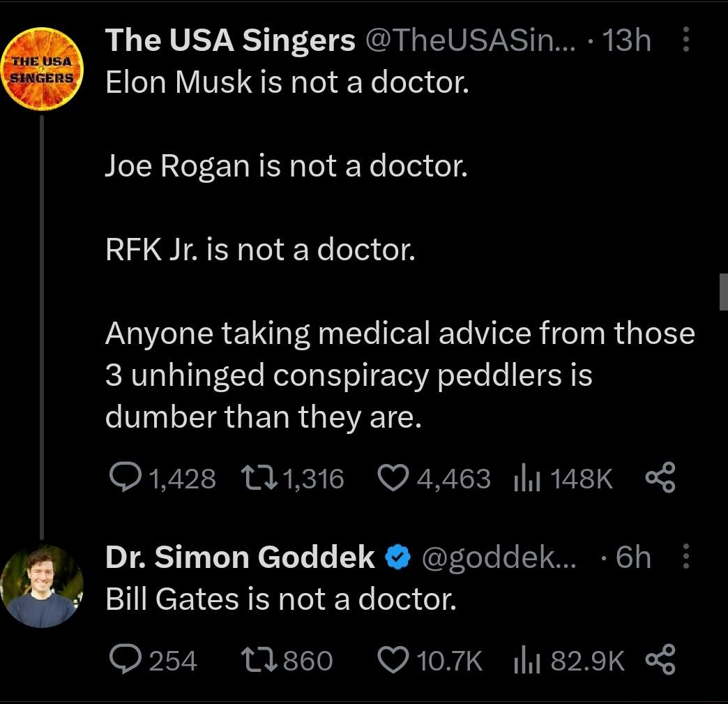This screenshot has width=728, height=704.
Task: Click the 6h timestamp on the reply
Action: [632, 557]
